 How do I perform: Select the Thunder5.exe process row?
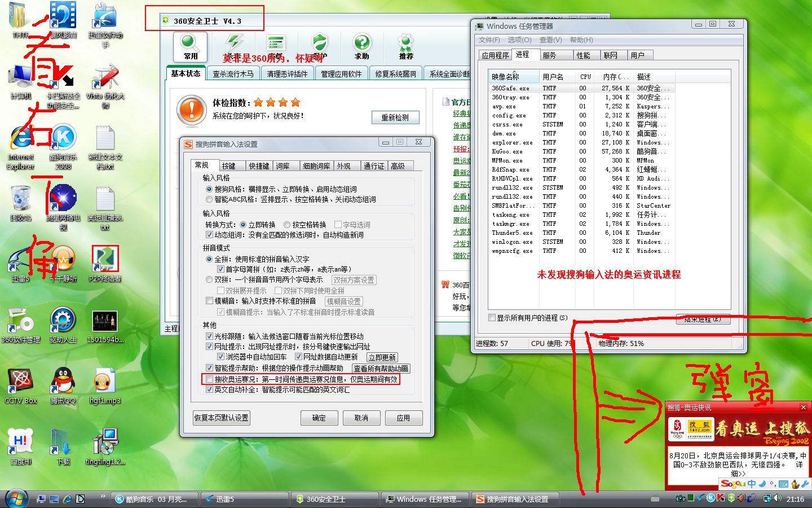point(581,233)
